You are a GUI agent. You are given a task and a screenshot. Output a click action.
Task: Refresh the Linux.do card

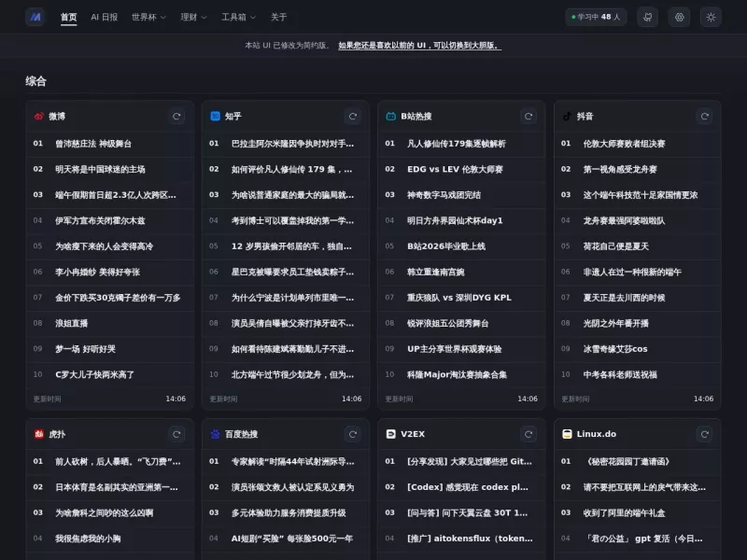pos(705,434)
